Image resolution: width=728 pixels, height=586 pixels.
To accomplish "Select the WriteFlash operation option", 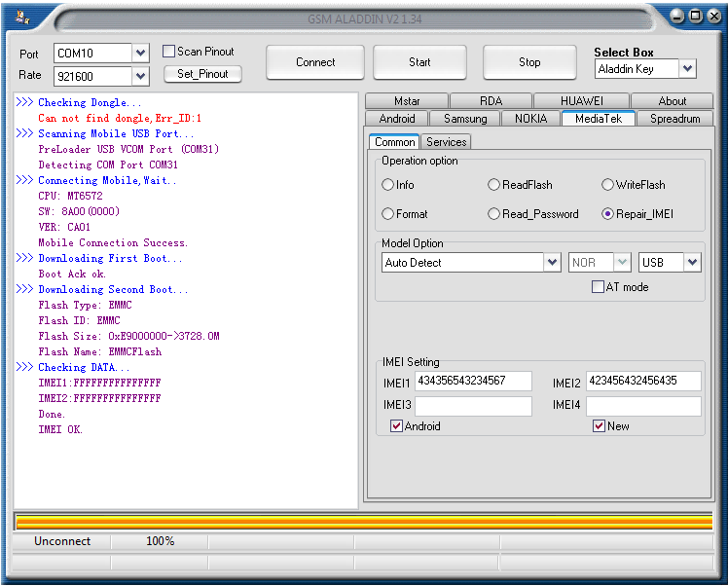I will pyautogui.click(x=607, y=185).
